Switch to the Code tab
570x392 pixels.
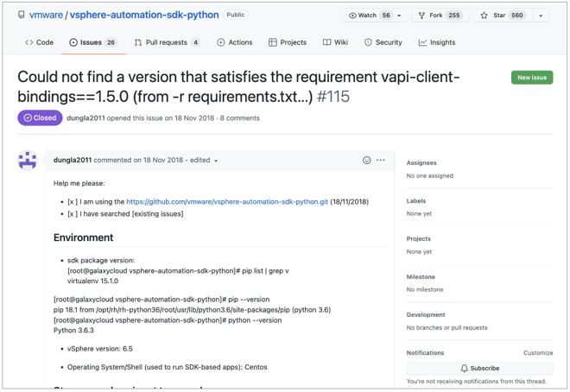tap(39, 42)
